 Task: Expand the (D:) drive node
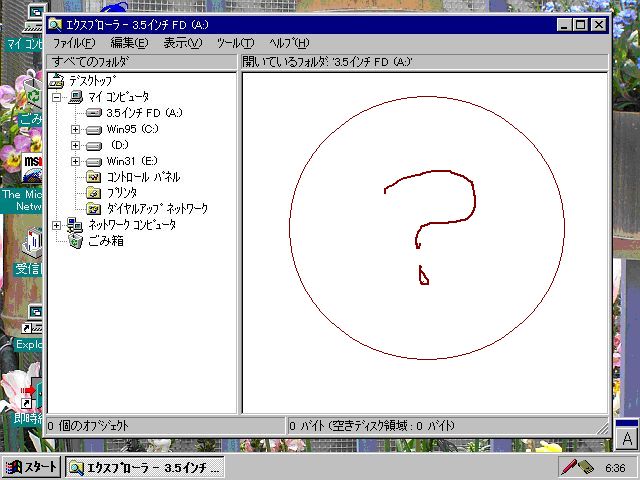tap(75, 145)
